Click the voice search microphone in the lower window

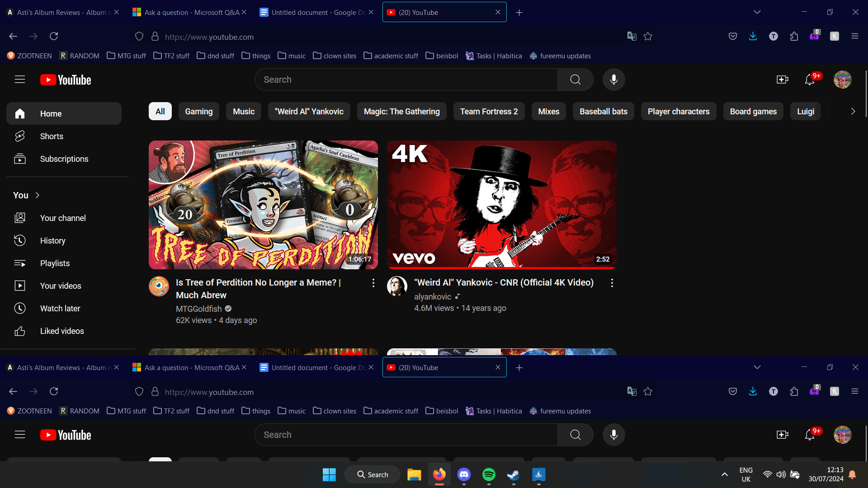coord(614,435)
